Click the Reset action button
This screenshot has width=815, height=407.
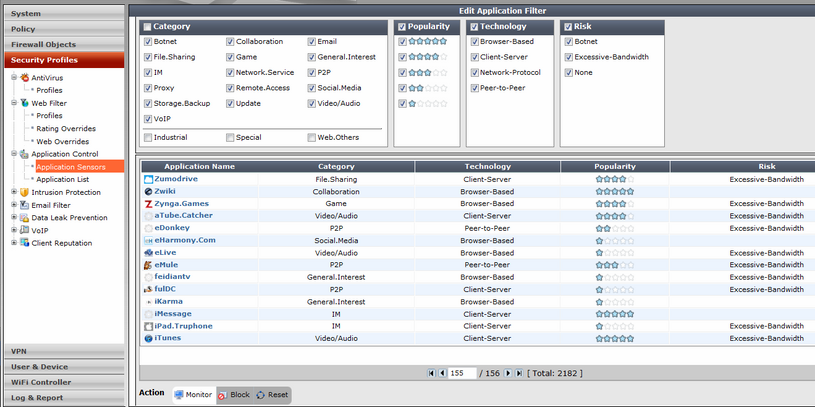[x=272, y=395]
